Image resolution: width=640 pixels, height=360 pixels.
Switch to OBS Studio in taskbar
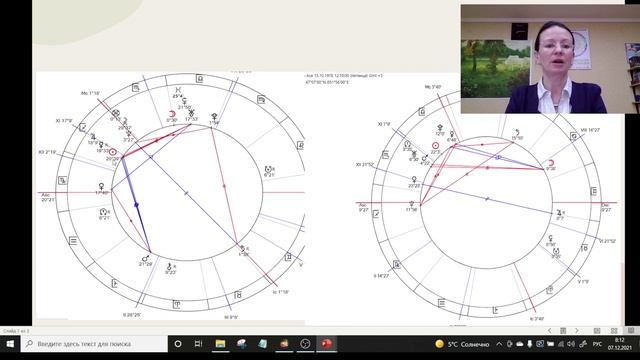click(305, 344)
